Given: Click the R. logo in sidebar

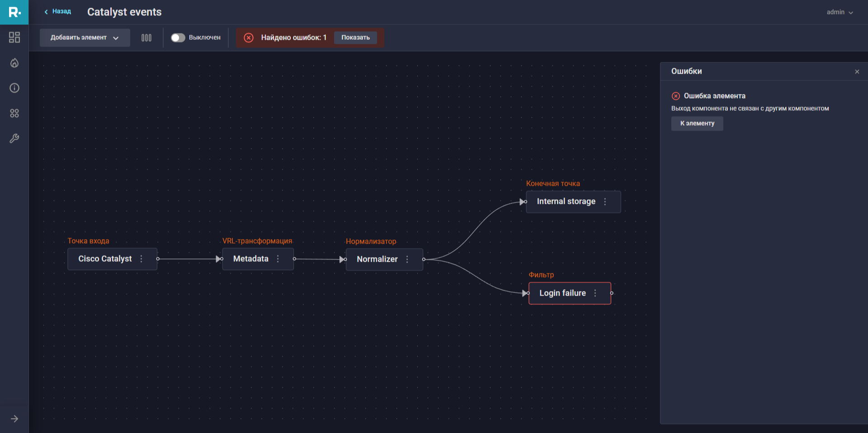Looking at the screenshot, I should tap(14, 12).
